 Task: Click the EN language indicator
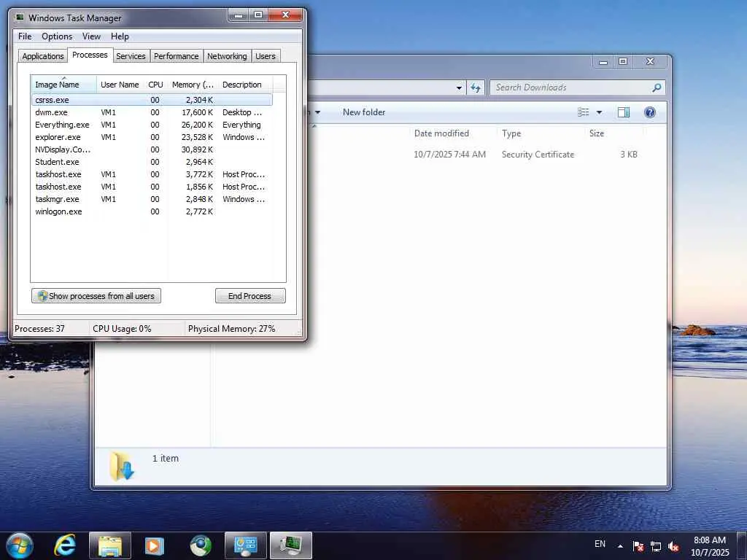point(600,544)
